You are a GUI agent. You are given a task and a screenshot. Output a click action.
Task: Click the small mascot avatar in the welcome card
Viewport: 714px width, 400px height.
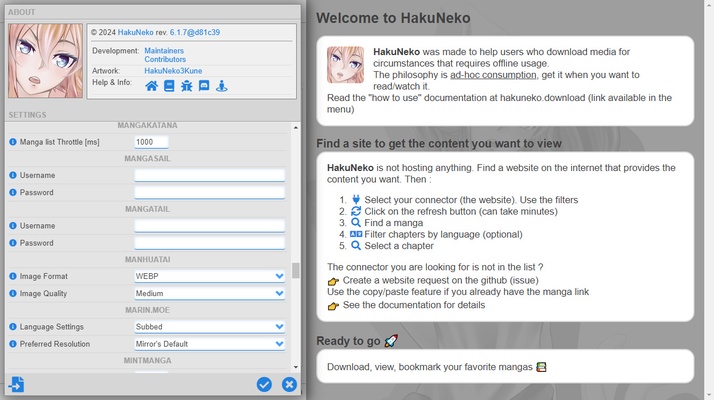pos(345,64)
